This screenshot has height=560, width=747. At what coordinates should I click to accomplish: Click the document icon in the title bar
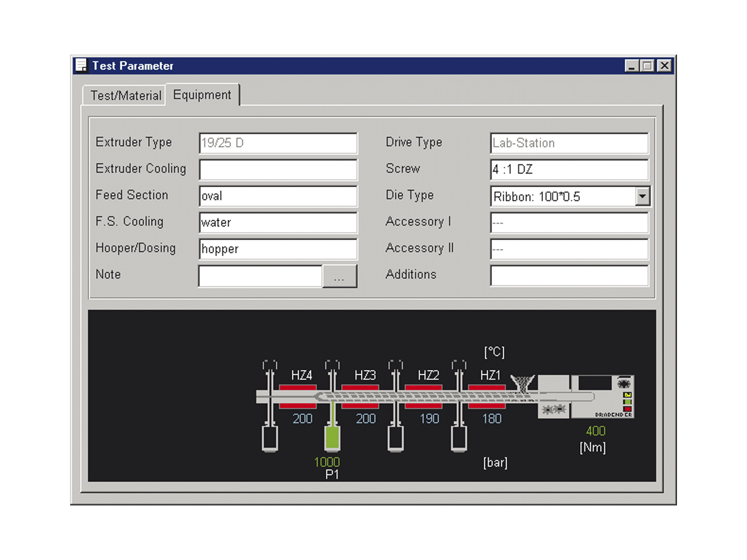coord(81,65)
